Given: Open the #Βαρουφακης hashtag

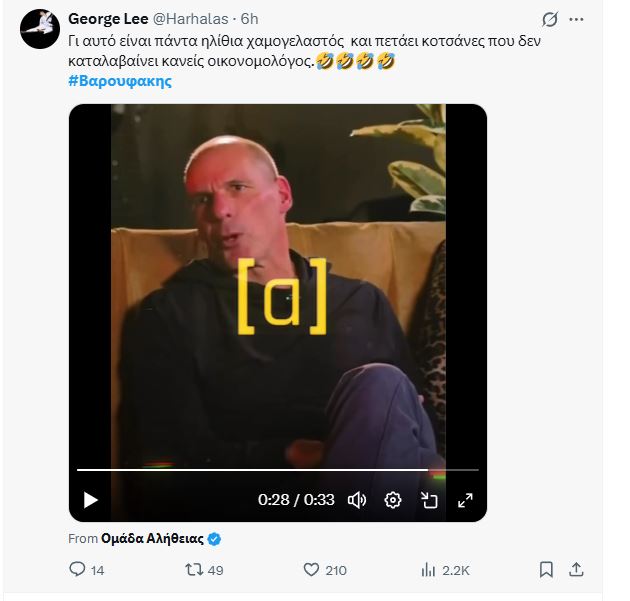Looking at the screenshot, I should point(119,81).
